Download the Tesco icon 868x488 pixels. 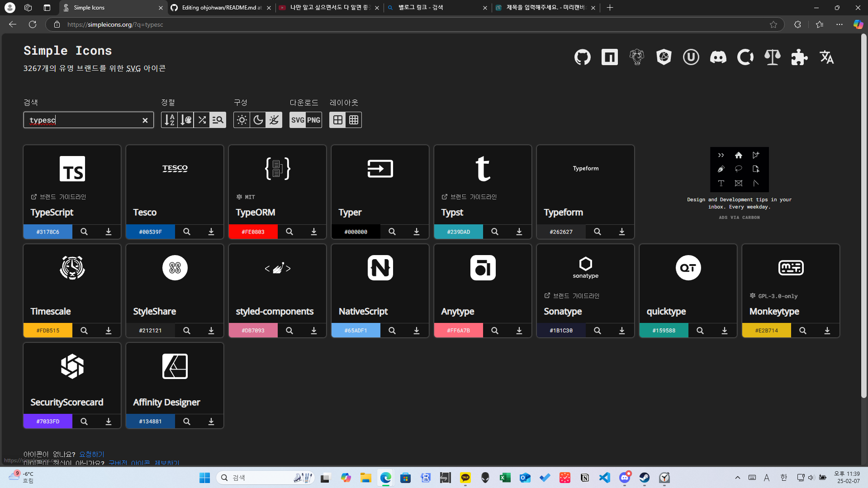coord(211,232)
